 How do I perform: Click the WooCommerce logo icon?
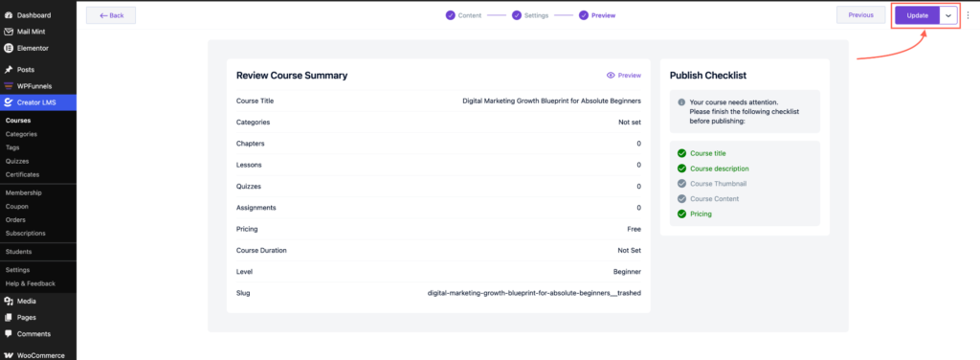click(9, 355)
